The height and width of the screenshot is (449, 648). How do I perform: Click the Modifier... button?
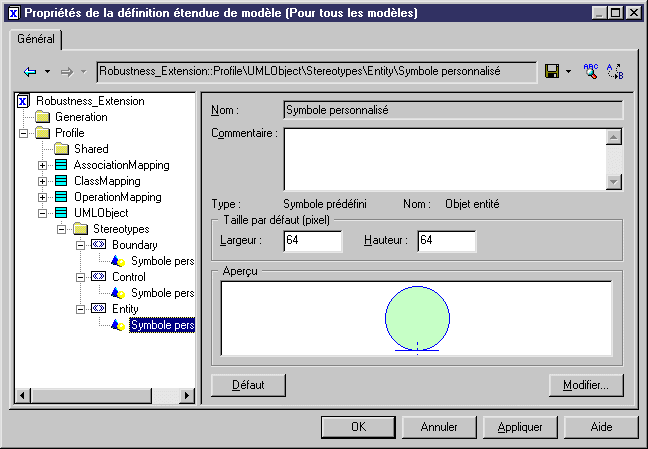tap(586, 385)
